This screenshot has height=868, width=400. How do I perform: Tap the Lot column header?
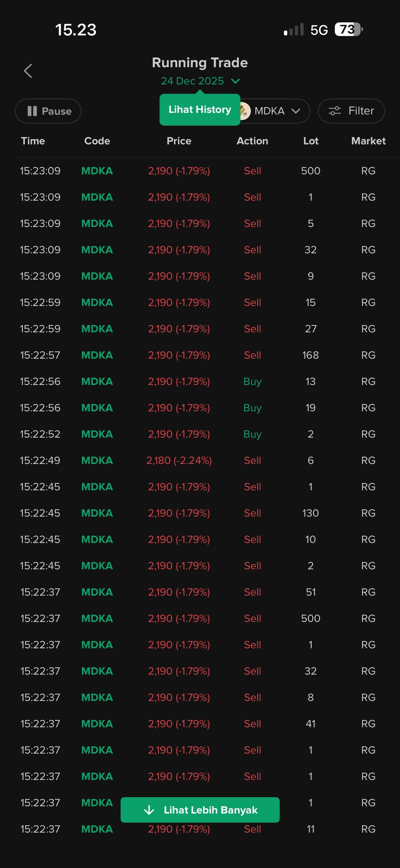pos(310,141)
